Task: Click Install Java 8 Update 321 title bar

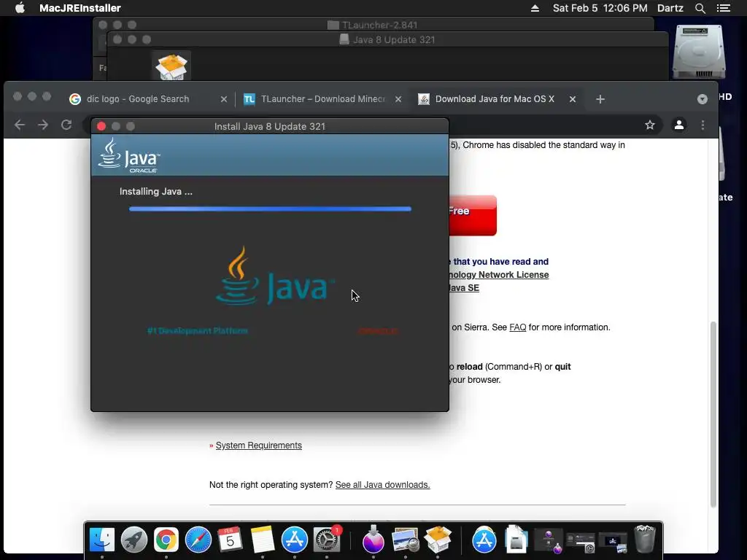Action: click(270, 126)
